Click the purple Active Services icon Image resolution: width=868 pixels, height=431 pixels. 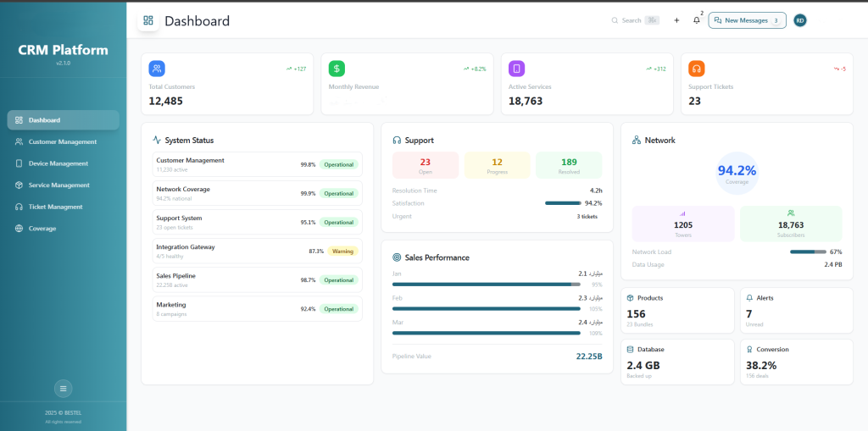tap(516, 69)
